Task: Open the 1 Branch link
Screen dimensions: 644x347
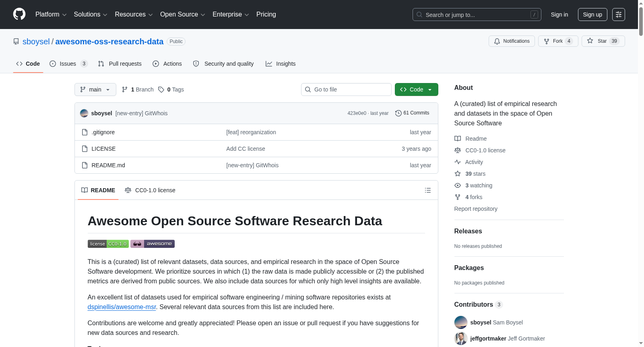Action: click(138, 89)
